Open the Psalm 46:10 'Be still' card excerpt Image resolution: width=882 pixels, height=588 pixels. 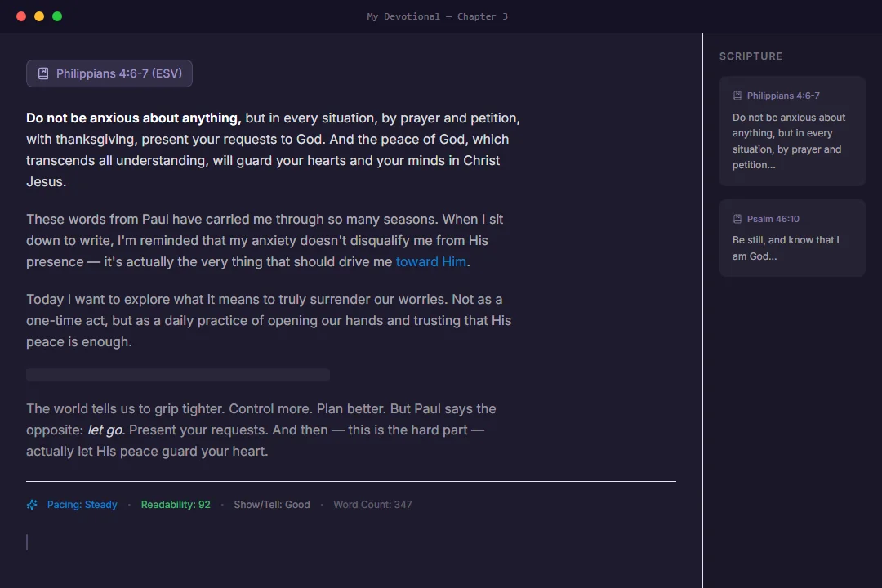point(786,248)
